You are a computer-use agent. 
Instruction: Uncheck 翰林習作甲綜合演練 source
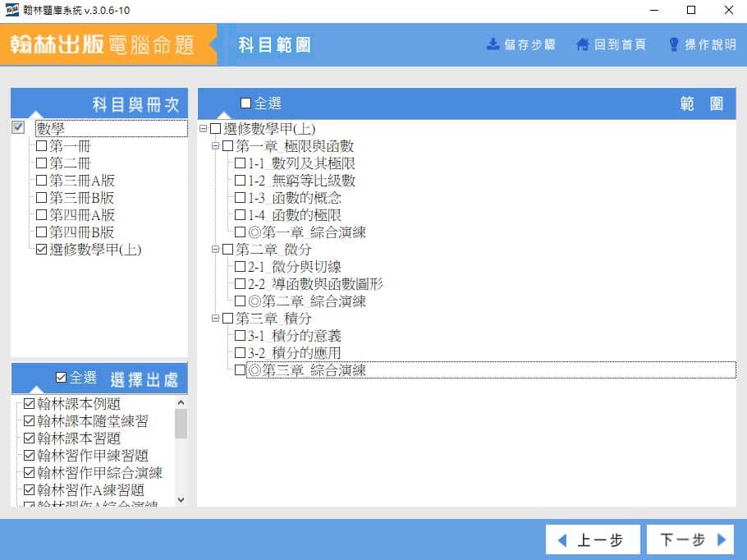point(29,472)
